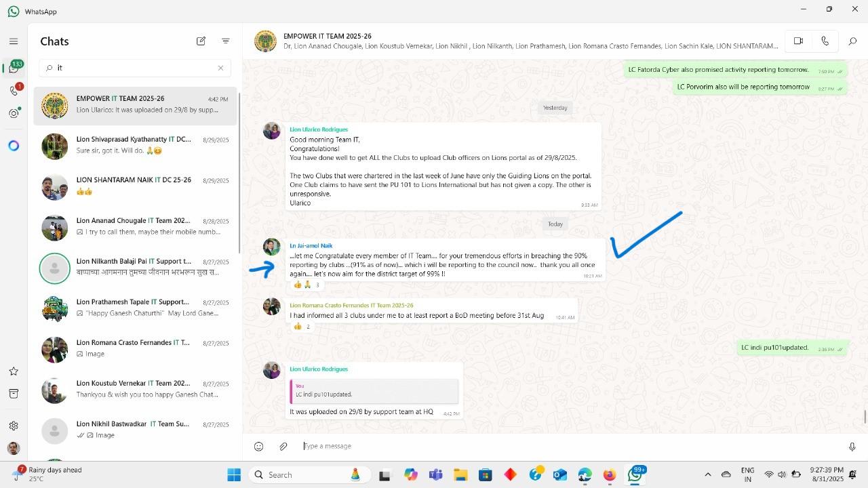Open the Calls section in sidebar

coord(14,91)
